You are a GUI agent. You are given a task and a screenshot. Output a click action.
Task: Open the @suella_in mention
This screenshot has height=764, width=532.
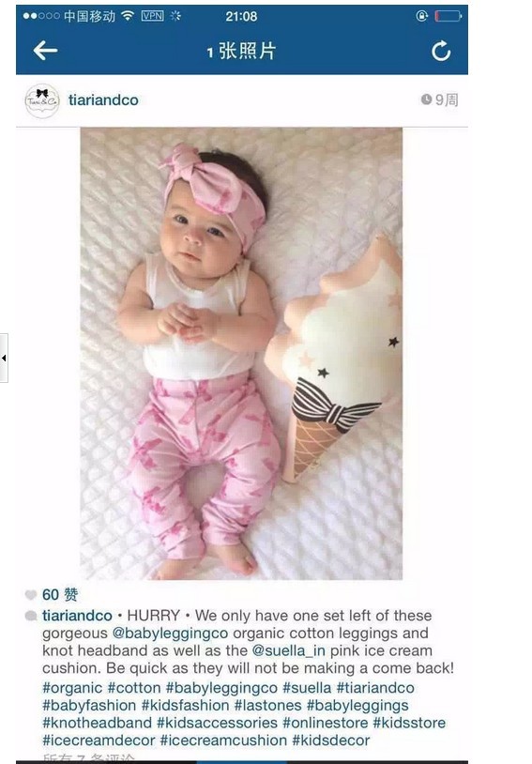point(288,650)
